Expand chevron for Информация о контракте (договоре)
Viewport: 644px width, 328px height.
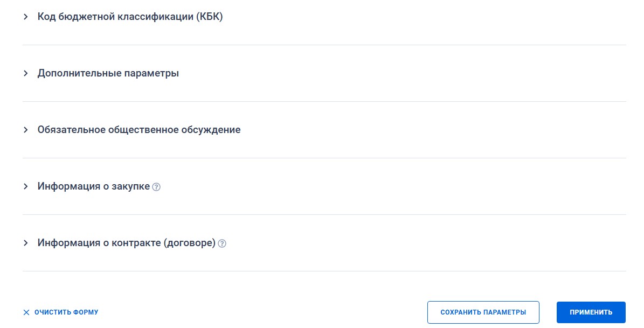25,243
